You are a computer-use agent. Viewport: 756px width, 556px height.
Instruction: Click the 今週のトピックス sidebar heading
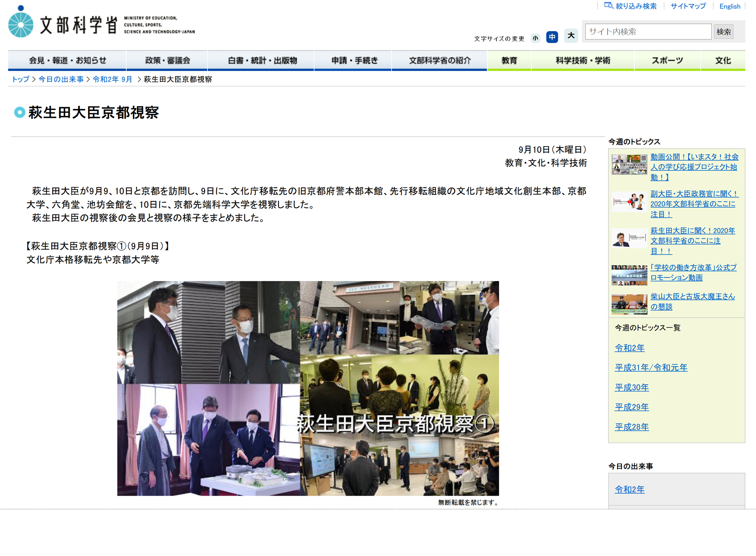634,142
